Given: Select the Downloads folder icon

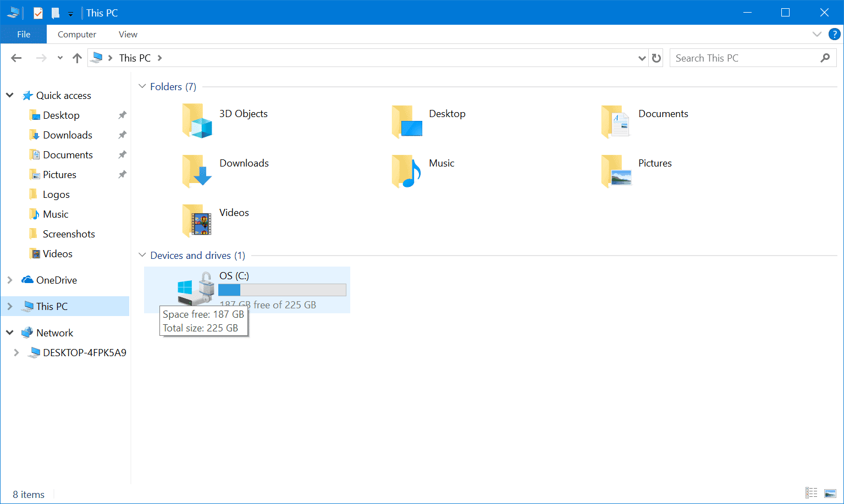Looking at the screenshot, I should [x=196, y=170].
